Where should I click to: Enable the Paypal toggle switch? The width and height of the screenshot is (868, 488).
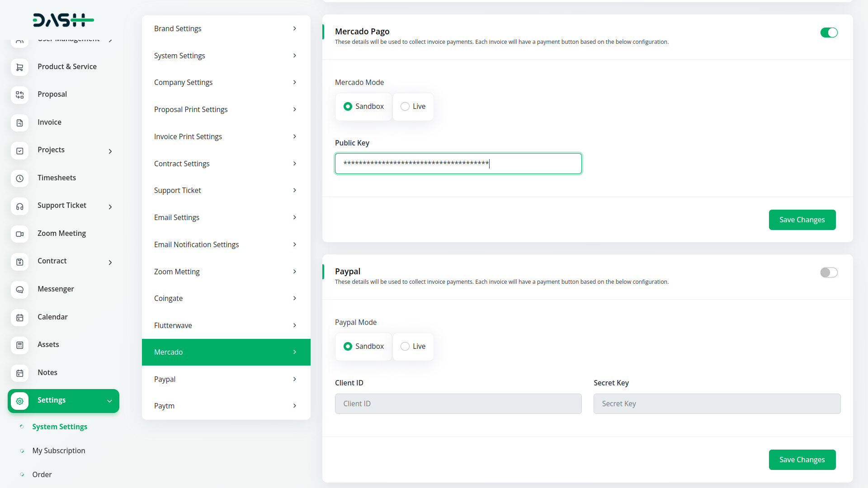tap(829, 272)
